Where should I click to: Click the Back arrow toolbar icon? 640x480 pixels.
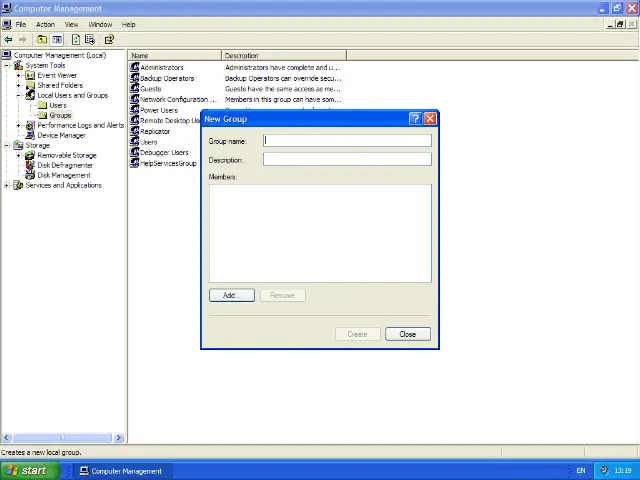tap(8, 40)
